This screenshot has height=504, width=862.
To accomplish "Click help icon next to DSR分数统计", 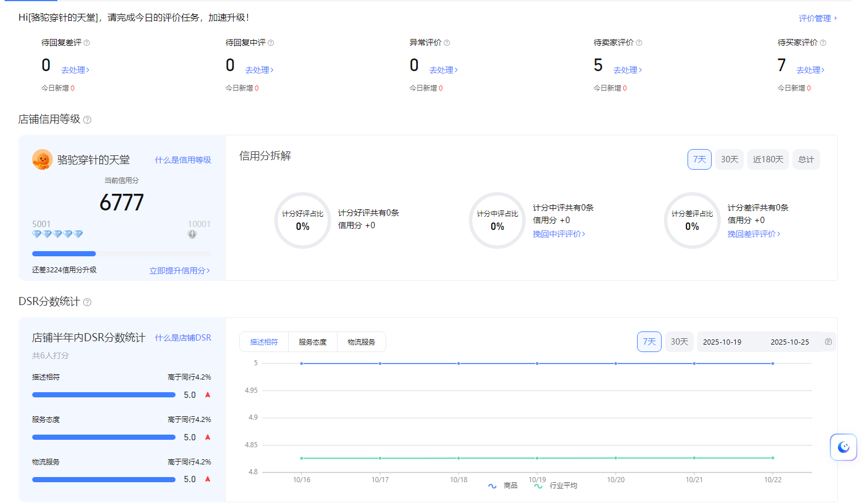I will click(x=87, y=302).
